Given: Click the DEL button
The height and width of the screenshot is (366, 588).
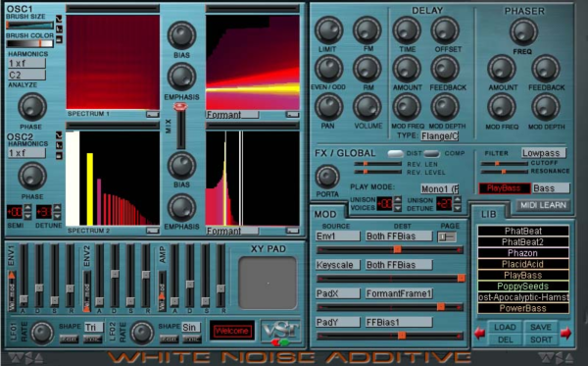Looking at the screenshot, I should tap(505, 340).
